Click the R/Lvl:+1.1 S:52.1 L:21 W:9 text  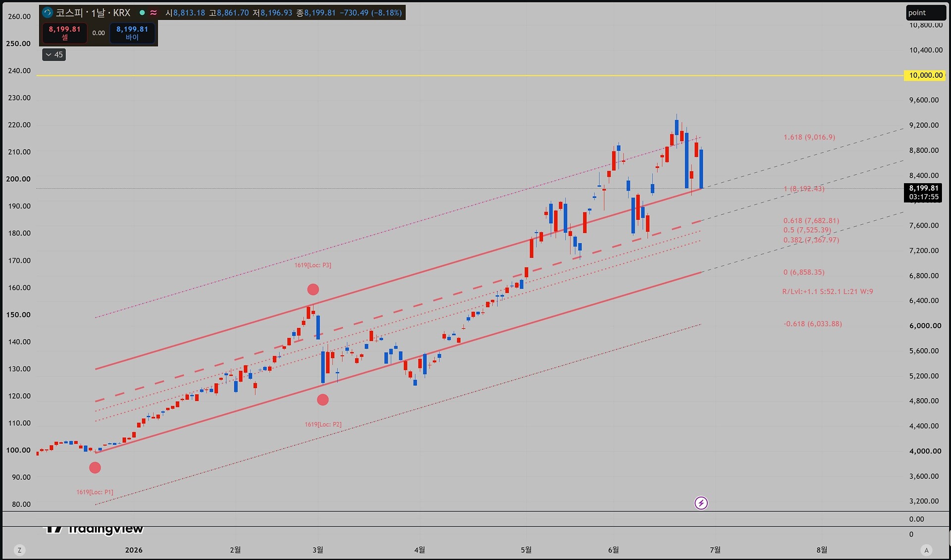click(x=828, y=292)
